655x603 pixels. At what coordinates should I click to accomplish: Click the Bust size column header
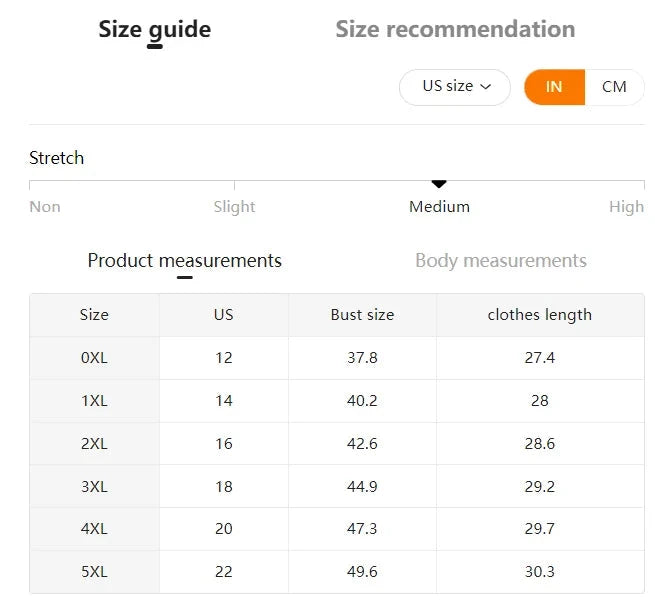click(362, 315)
